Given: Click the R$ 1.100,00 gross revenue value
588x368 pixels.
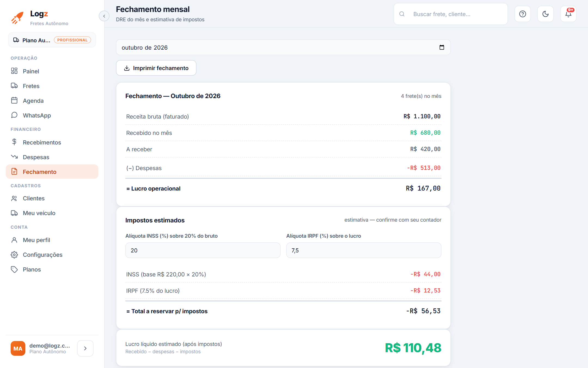Looking at the screenshot, I should 422,116.
